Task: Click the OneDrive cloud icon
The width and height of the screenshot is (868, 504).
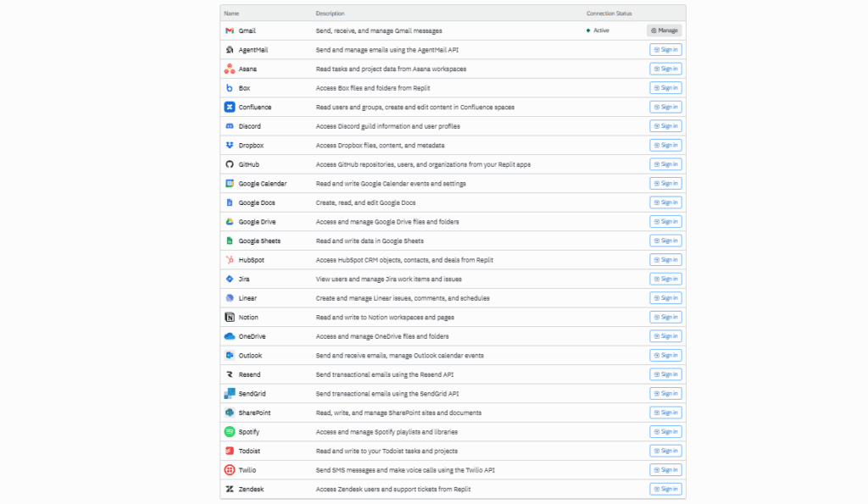Action: [x=229, y=336]
